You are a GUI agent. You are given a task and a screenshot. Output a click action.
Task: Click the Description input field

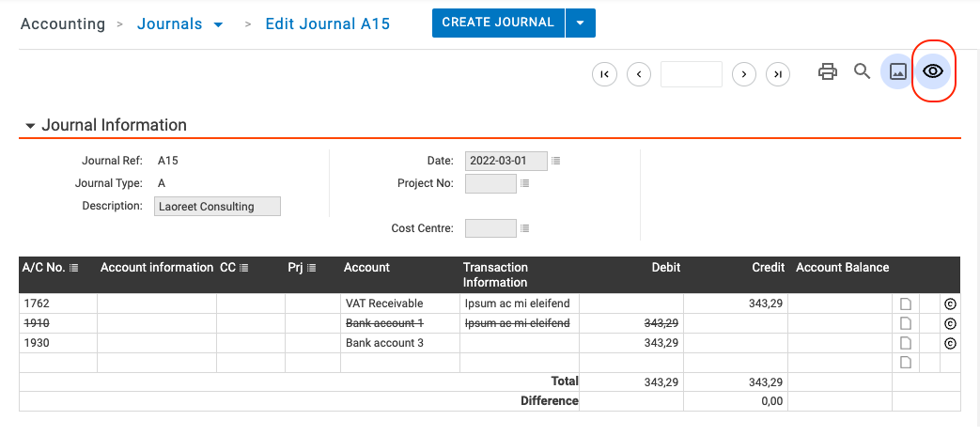217,207
